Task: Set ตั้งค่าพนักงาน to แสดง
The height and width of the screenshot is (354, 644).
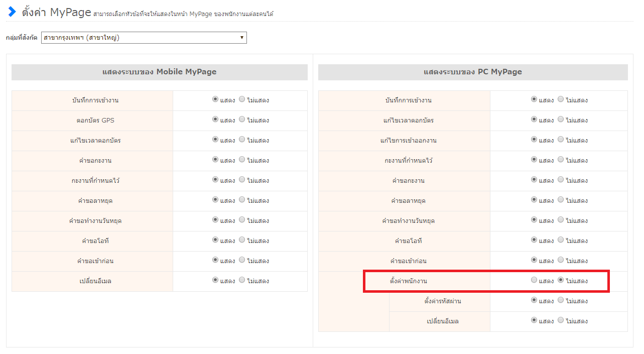Action: click(x=534, y=280)
